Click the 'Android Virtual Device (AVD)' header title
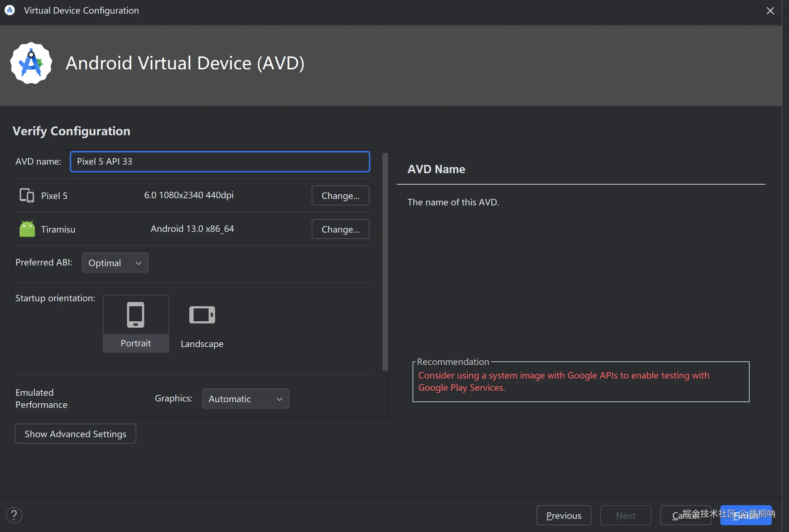Viewport: 789px width, 532px height. click(x=185, y=63)
